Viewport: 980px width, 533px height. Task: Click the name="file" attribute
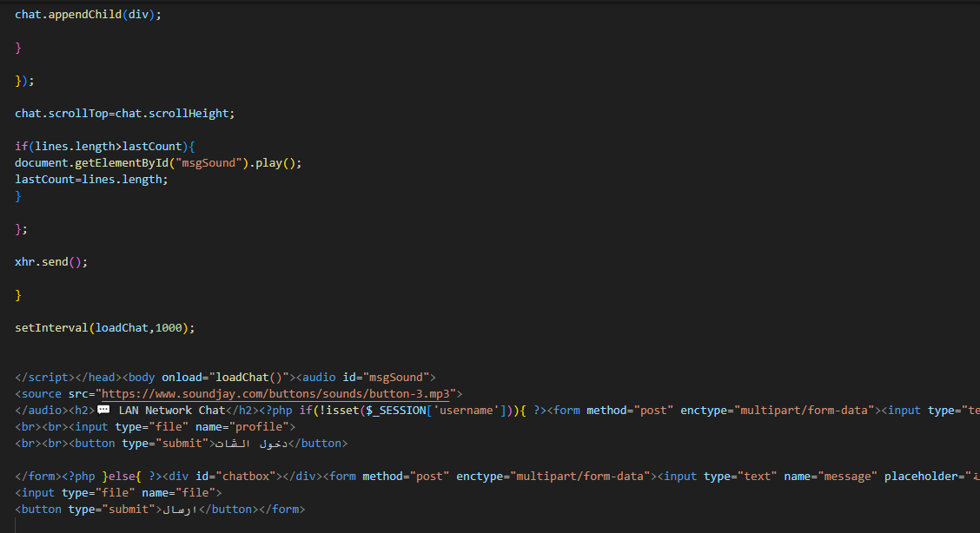pyautogui.click(x=178, y=492)
